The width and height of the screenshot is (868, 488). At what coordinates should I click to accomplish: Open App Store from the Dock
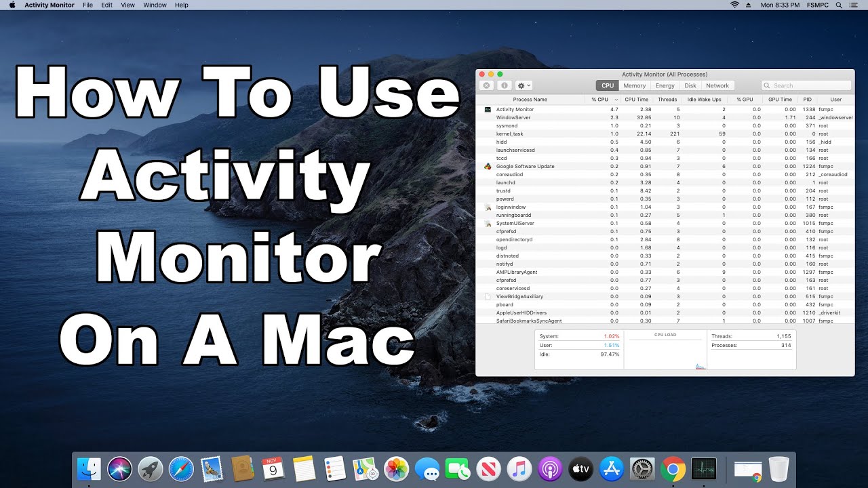[x=612, y=469]
